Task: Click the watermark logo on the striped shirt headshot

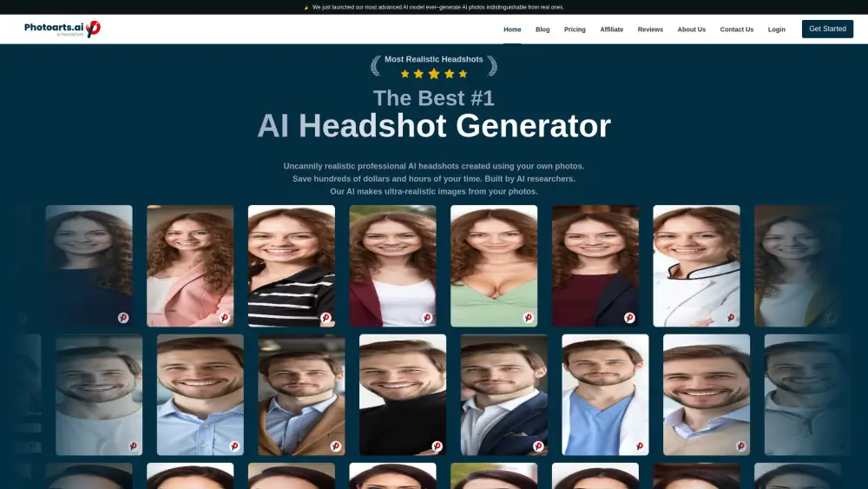Action: click(325, 318)
